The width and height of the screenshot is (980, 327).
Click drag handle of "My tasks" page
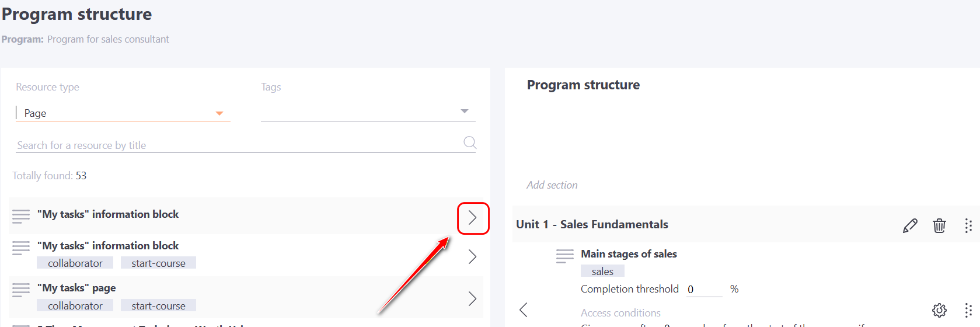pos(21,290)
